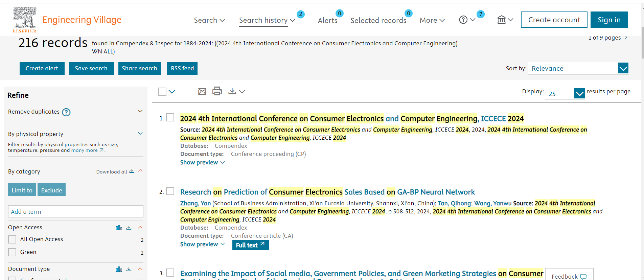
Task: Expand the select-all options chevron
Action: point(172,92)
